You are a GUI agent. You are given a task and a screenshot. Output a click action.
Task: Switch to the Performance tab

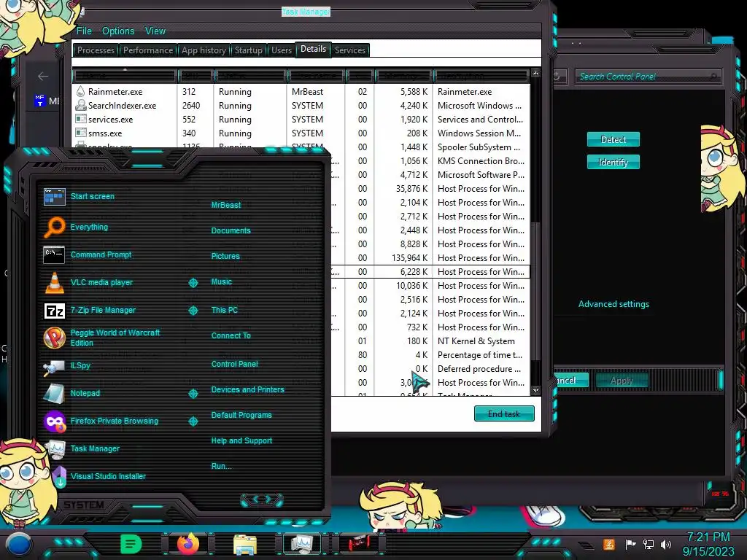147,50
